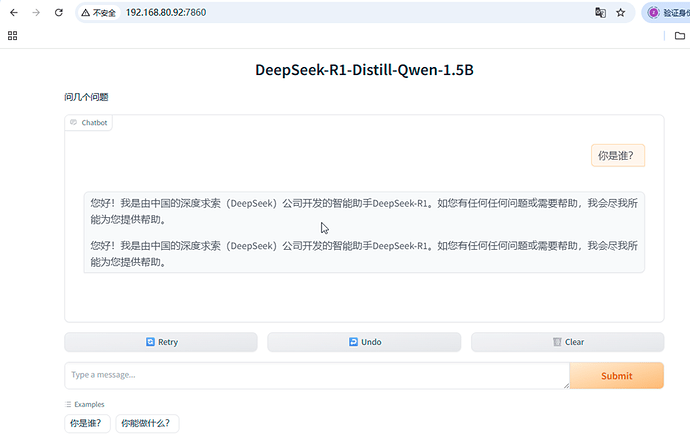Image resolution: width=690 pixels, height=439 pixels.
Task: Click the DeepSeek-R1-Distill-Qwen-1.5B page heading
Action: (364, 71)
